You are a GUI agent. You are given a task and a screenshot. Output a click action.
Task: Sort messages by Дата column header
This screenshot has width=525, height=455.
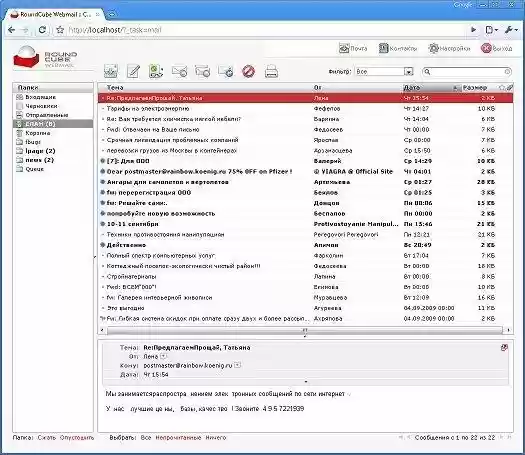[412, 88]
